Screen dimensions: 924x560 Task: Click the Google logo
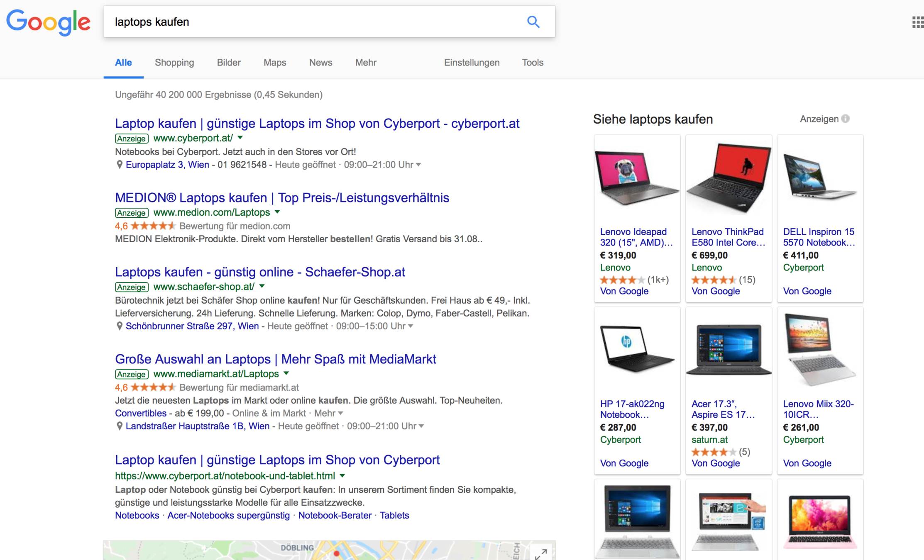click(x=48, y=22)
